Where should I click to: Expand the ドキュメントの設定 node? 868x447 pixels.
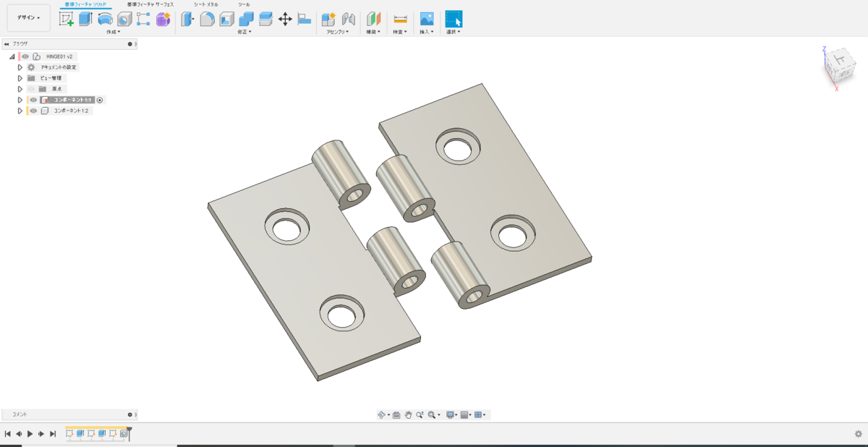20,67
